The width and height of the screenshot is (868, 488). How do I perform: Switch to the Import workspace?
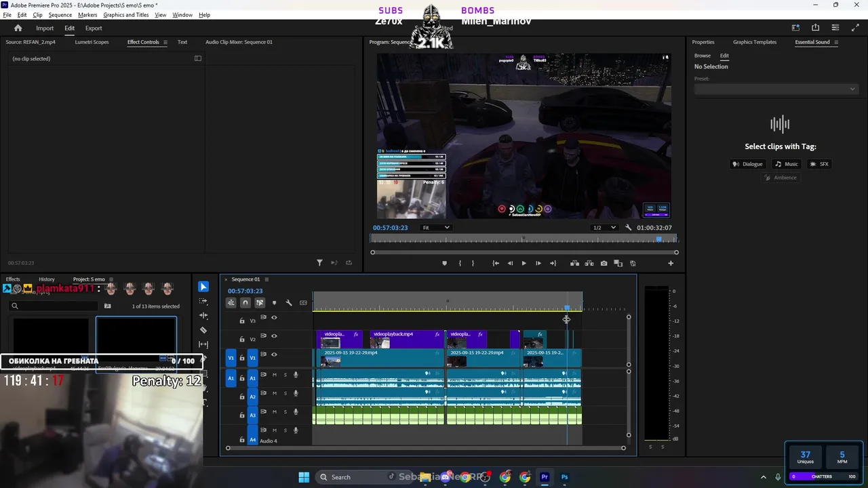[x=45, y=28]
